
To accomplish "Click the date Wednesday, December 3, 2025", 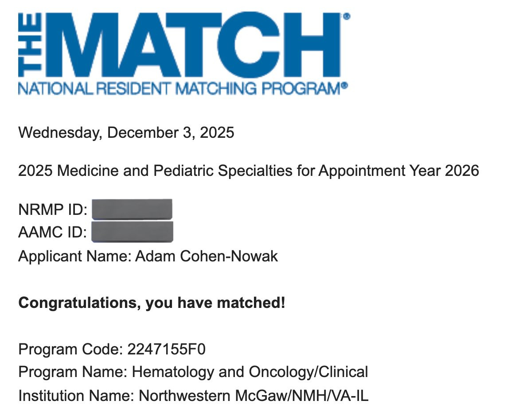I will (126, 132).
